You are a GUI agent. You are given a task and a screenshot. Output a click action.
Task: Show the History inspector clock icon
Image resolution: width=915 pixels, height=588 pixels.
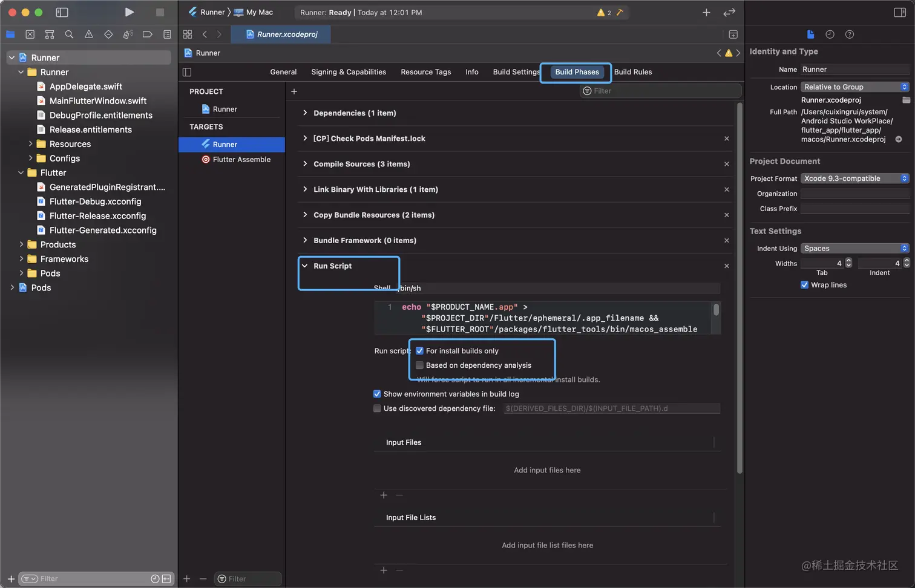tap(830, 34)
